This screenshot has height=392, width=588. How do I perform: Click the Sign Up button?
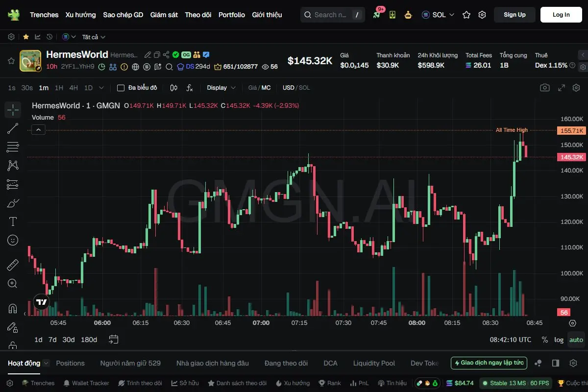pos(514,15)
